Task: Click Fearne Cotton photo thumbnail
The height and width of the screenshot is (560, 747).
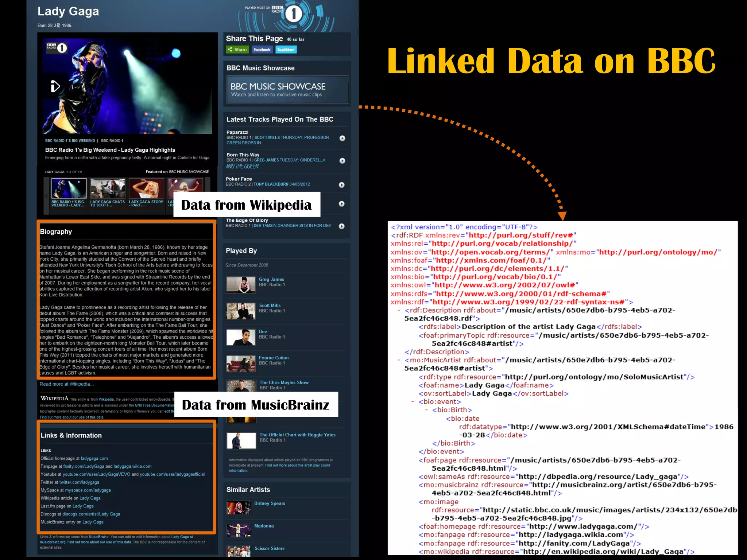Action: (241, 363)
